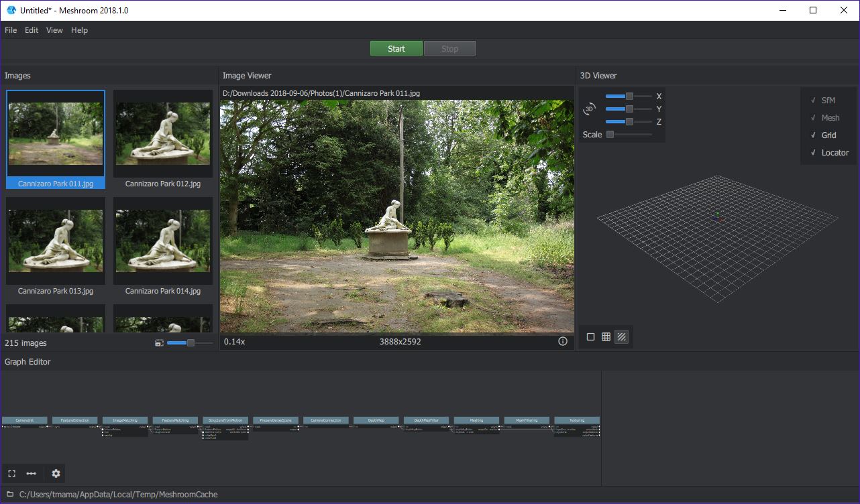Click the 3D rotation reset icon

tap(590, 109)
